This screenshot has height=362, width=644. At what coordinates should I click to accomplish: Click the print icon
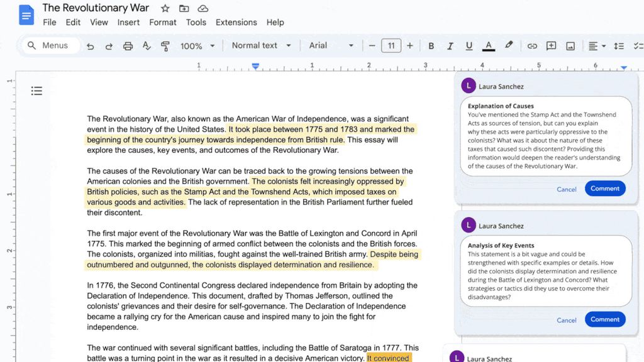[128, 46]
